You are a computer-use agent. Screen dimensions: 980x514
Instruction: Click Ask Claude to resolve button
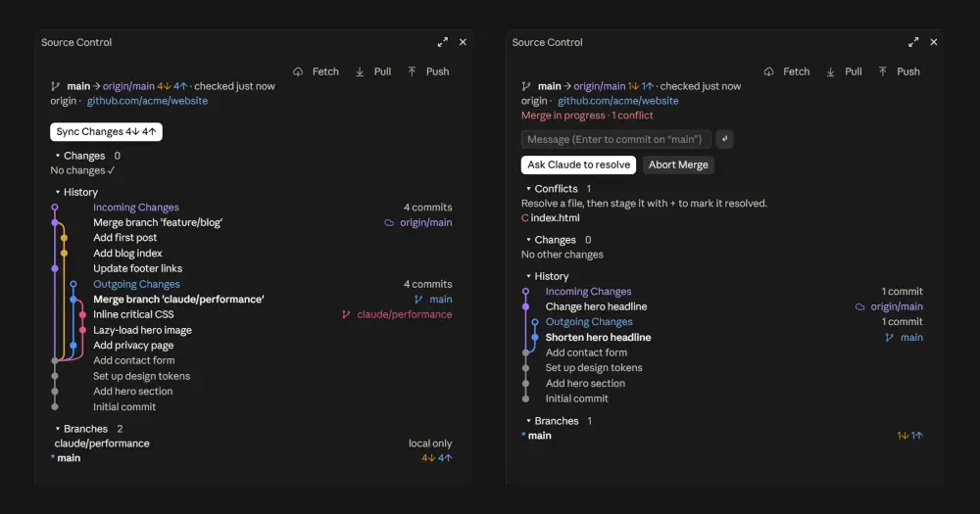click(x=579, y=164)
